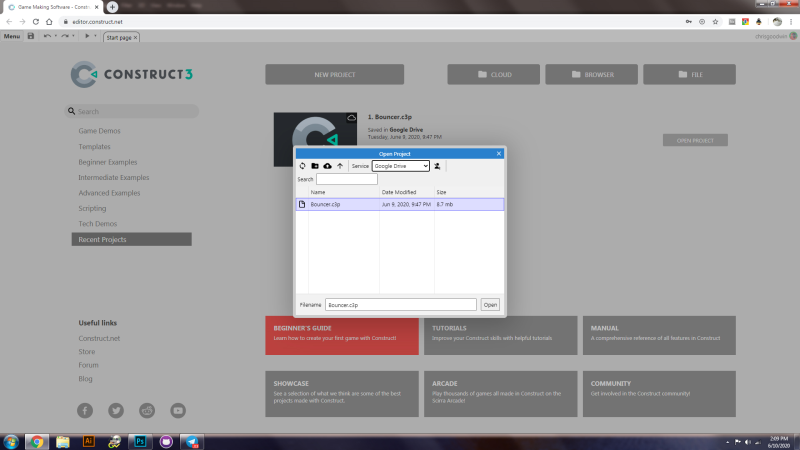Screen dimensions: 800x450
Task: Click the save icon in Construct toolbar
Action: (31, 36)
